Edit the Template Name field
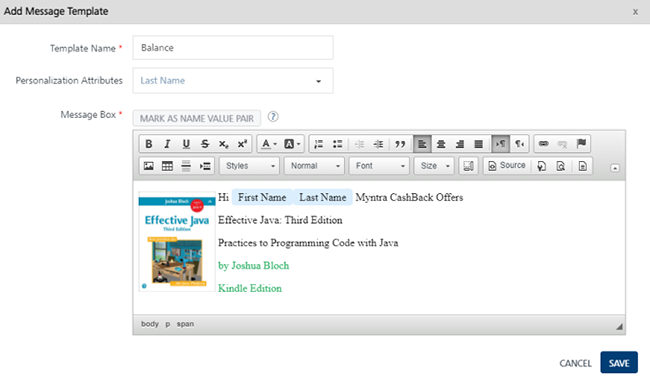650x382 pixels. coord(233,48)
